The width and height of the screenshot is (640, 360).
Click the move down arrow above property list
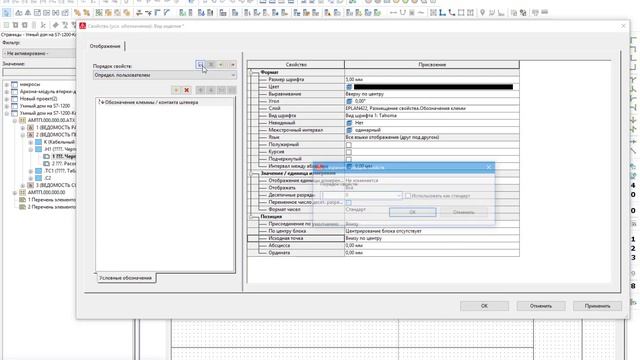[x=211, y=90]
